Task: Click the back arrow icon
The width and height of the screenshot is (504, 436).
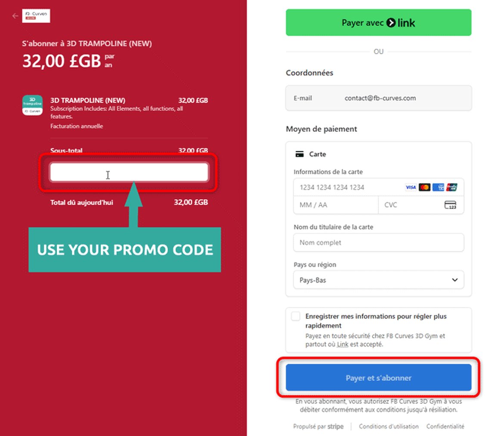Action: [16, 16]
